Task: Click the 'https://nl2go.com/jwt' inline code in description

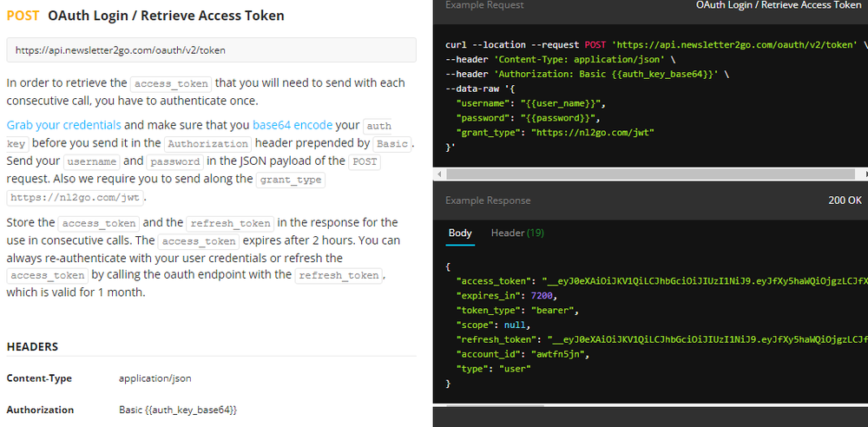Action: click(75, 197)
